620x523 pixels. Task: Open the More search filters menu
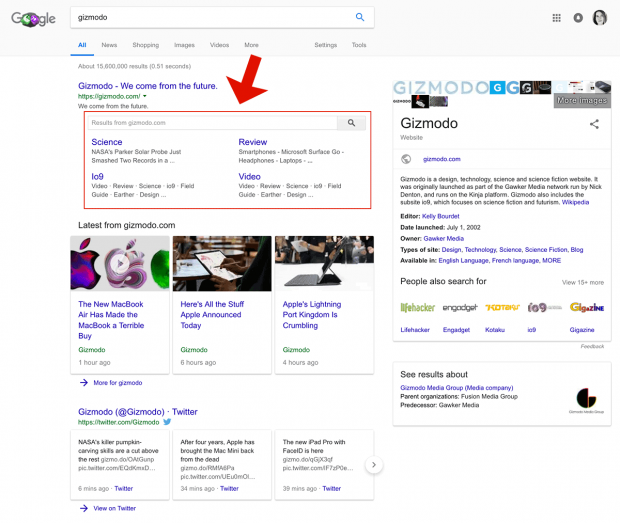(251, 45)
